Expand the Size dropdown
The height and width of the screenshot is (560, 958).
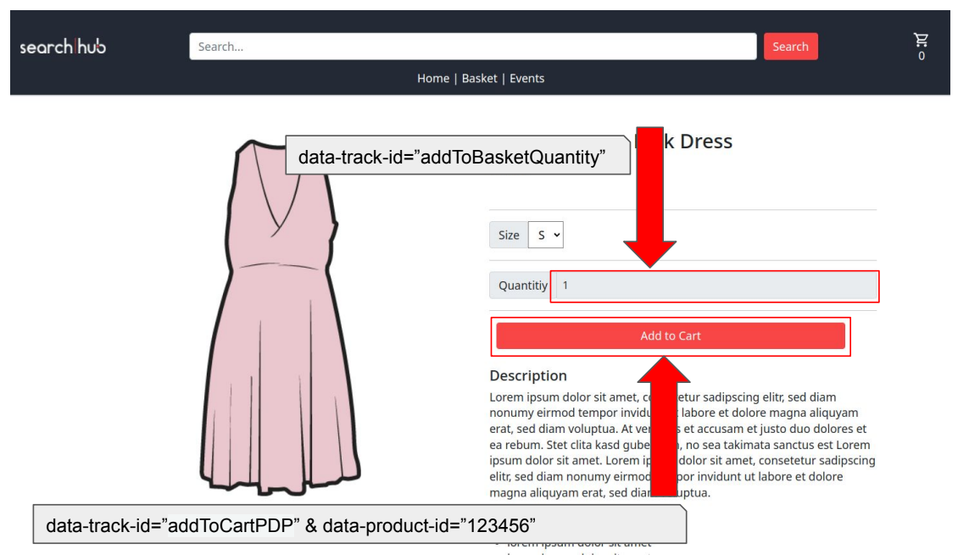point(546,236)
